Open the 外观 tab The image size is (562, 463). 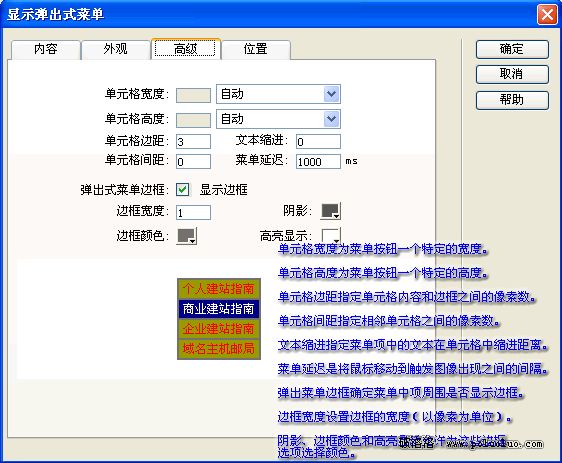point(115,49)
